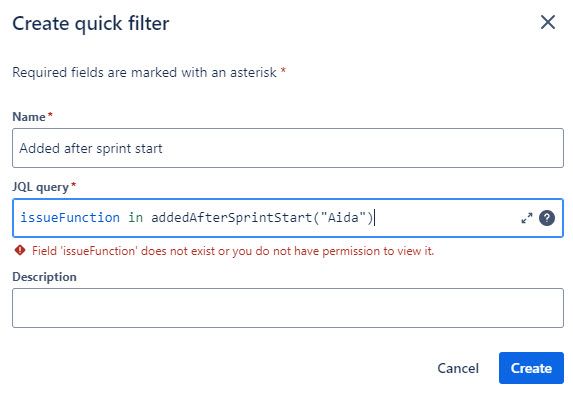Expand the JQL query editor
The image size is (573, 393).
point(527,218)
